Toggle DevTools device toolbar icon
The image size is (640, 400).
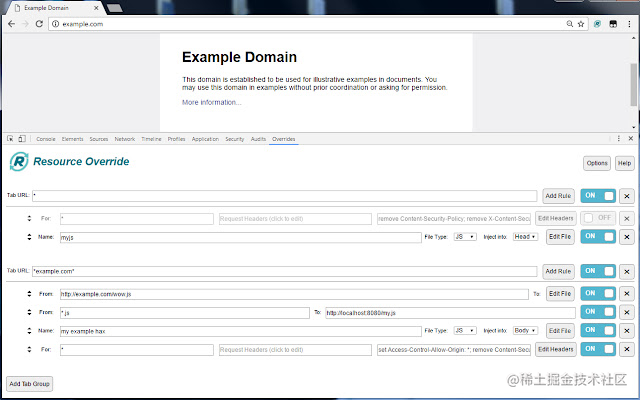tap(22, 139)
